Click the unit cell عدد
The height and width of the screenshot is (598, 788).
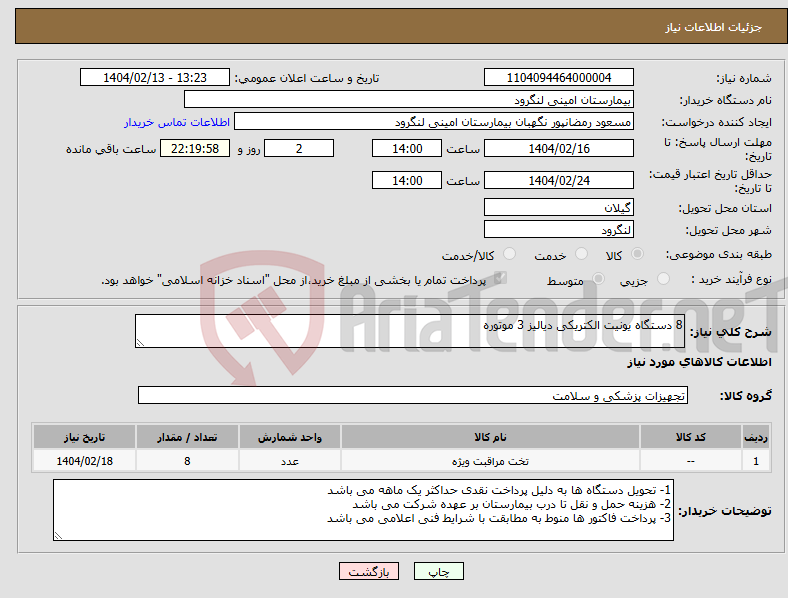290,461
